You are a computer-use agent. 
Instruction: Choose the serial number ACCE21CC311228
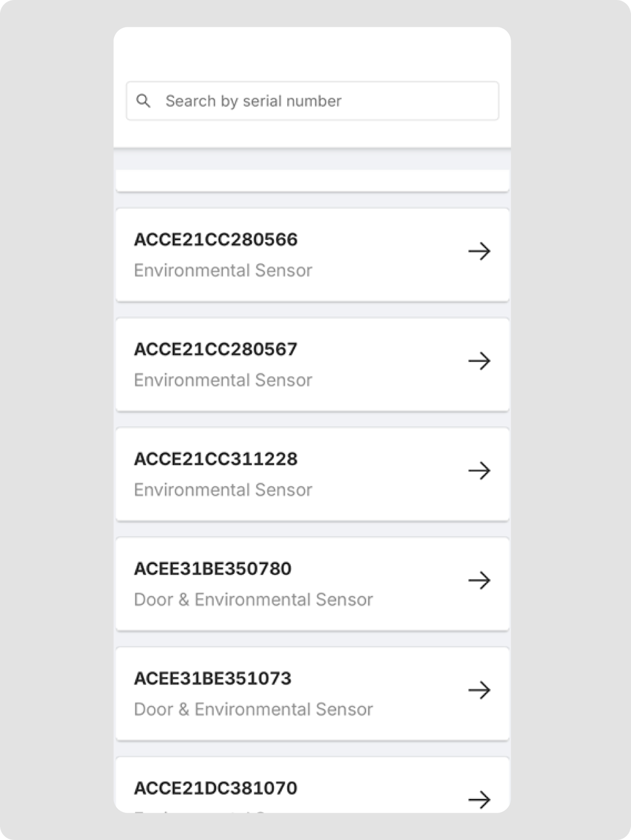pos(215,459)
